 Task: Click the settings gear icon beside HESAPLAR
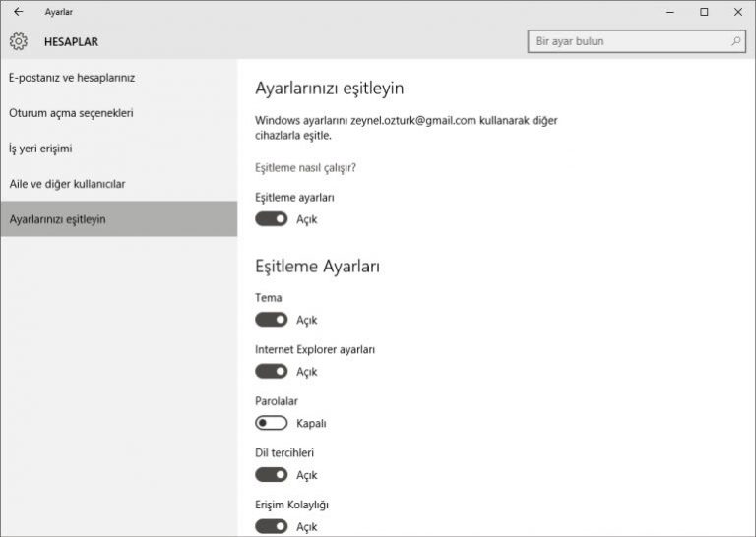pyautogui.click(x=19, y=42)
